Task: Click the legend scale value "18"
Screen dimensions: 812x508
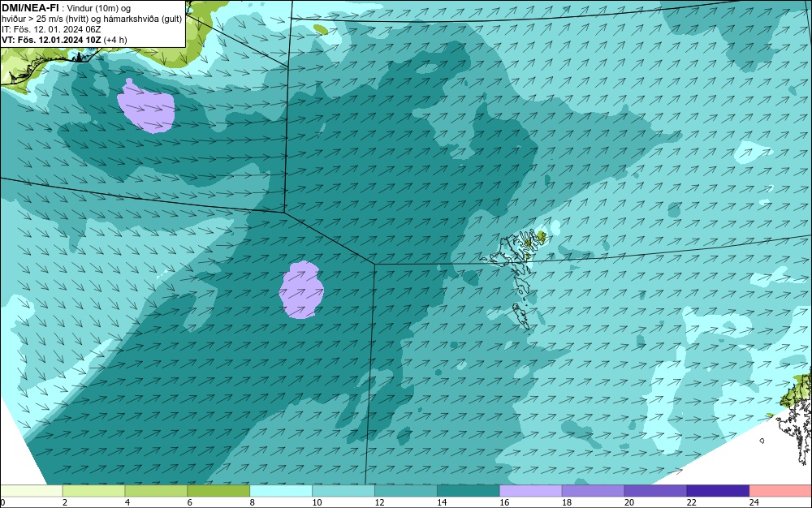Action: pyautogui.click(x=567, y=502)
